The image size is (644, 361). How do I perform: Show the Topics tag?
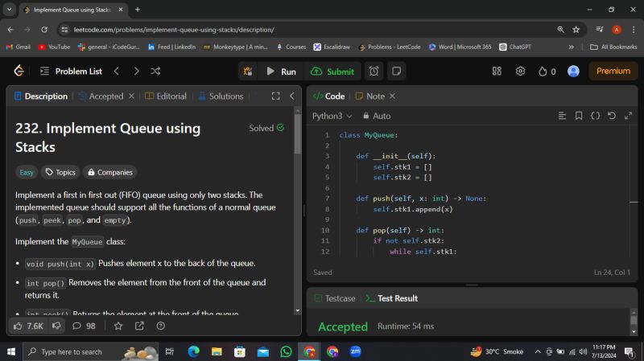[60, 172]
